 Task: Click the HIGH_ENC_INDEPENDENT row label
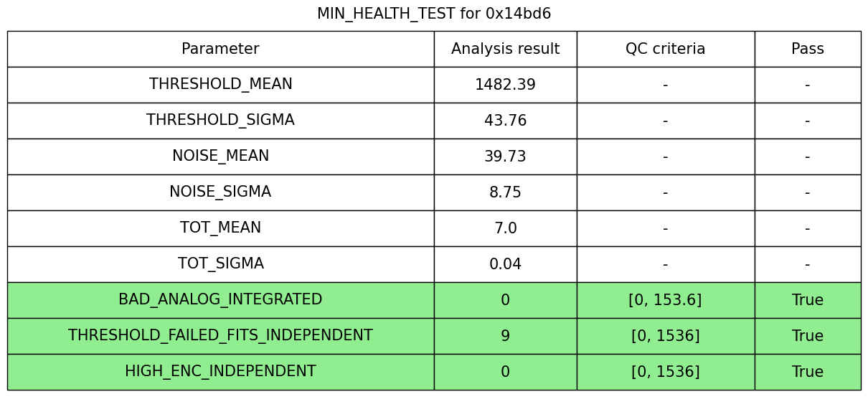pyautogui.click(x=220, y=372)
